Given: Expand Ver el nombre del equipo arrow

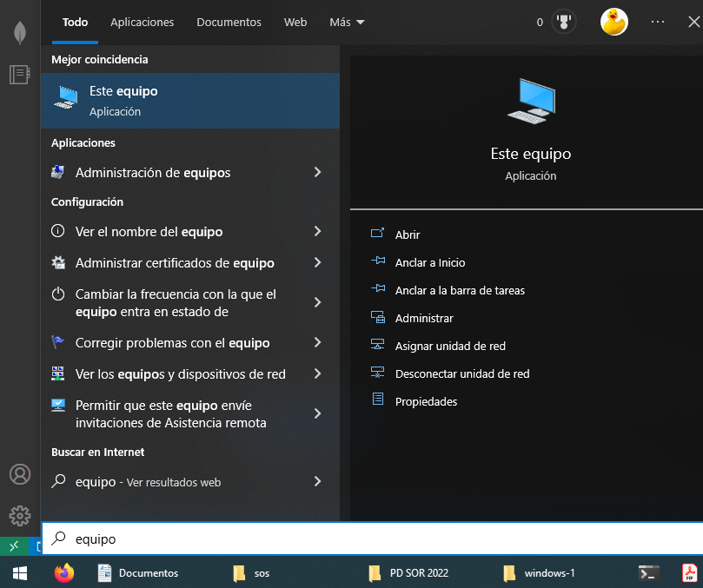Looking at the screenshot, I should pyautogui.click(x=317, y=232).
